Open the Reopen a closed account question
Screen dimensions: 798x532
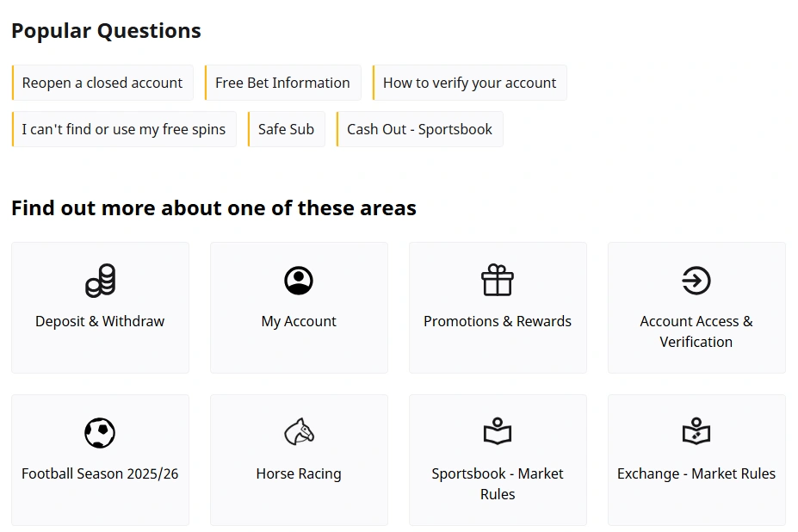(x=102, y=83)
